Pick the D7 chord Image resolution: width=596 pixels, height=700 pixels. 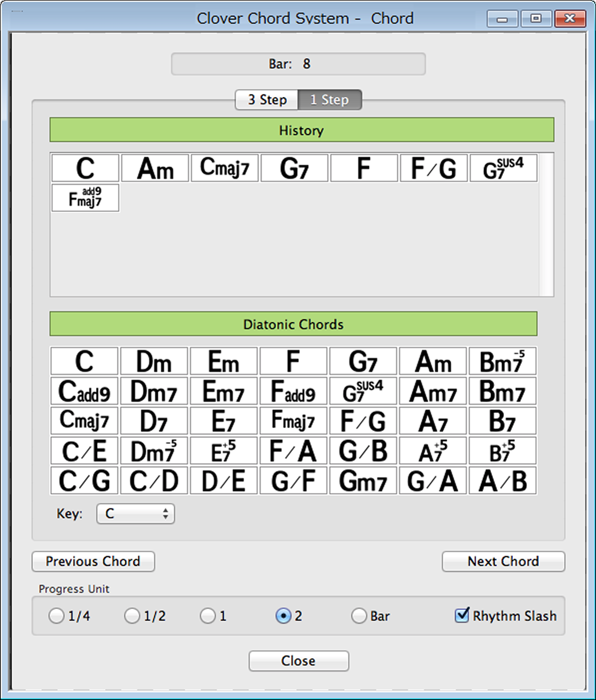[154, 421]
